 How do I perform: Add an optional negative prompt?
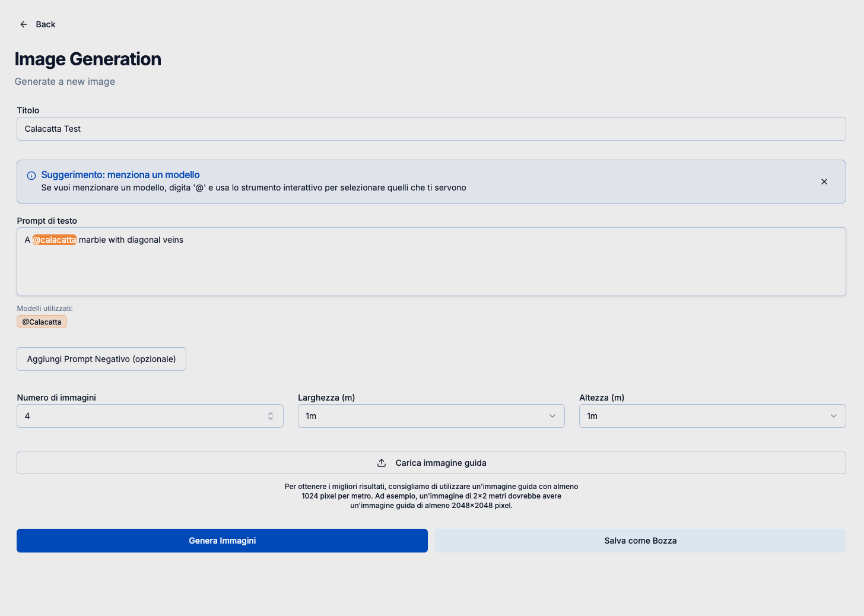(101, 359)
